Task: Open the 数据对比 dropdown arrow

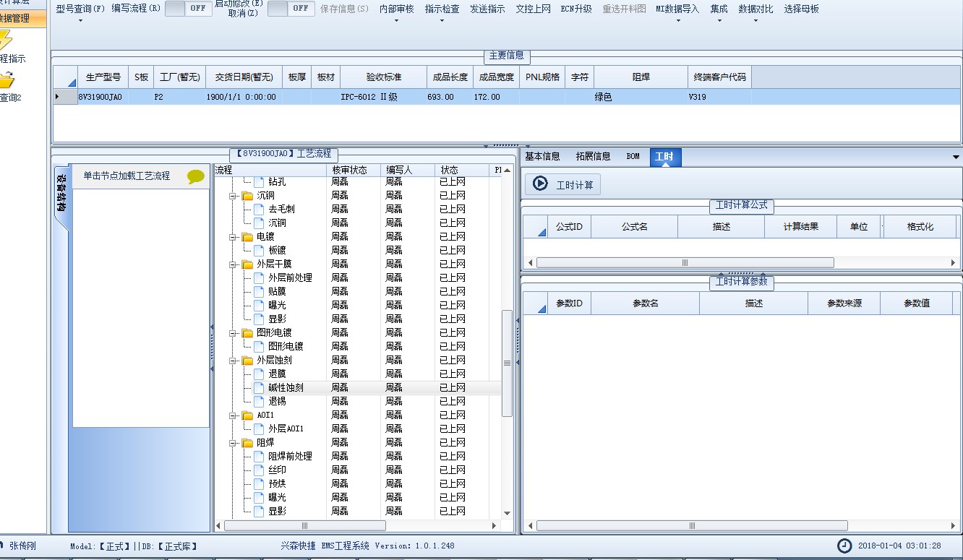Action: [x=756, y=21]
